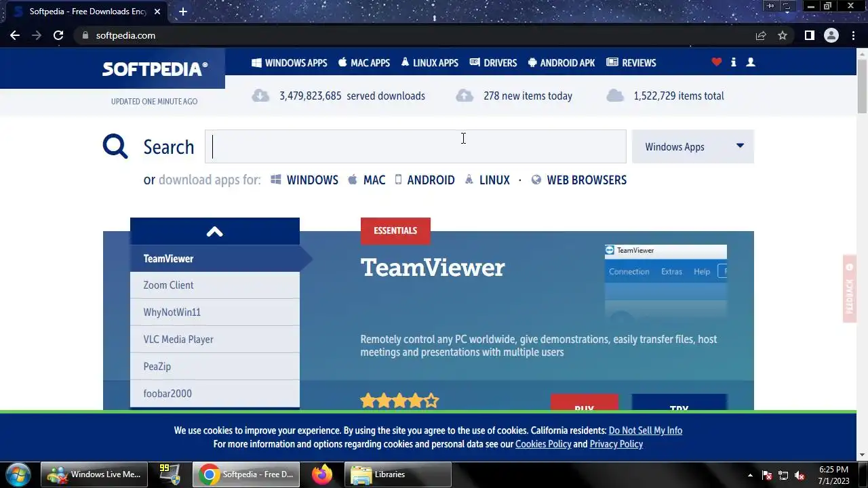Open the Cookies Policy link
The width and height of the screenshot is (868, 488).
[543, 444]
